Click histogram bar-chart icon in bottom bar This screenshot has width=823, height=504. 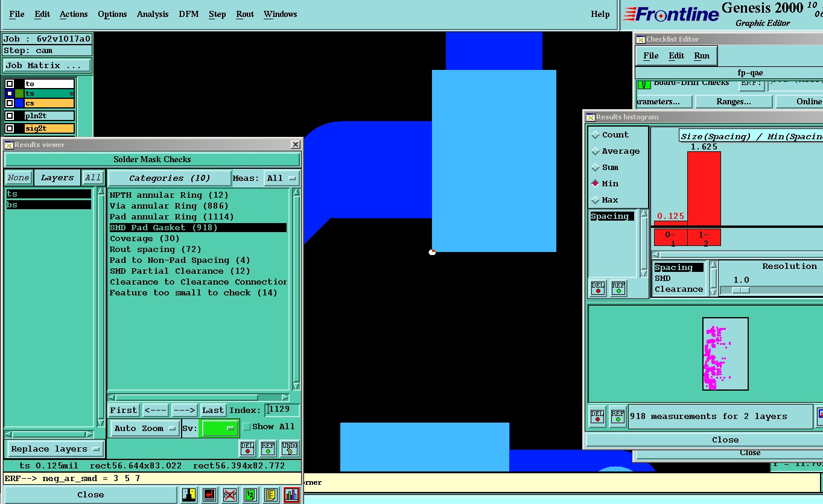coord(291,495)
